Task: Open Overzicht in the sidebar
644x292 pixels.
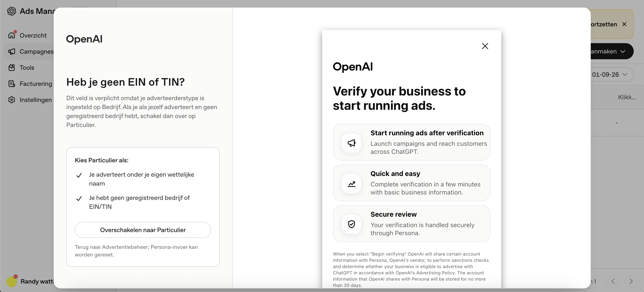Action: click(x=33, y=36)
